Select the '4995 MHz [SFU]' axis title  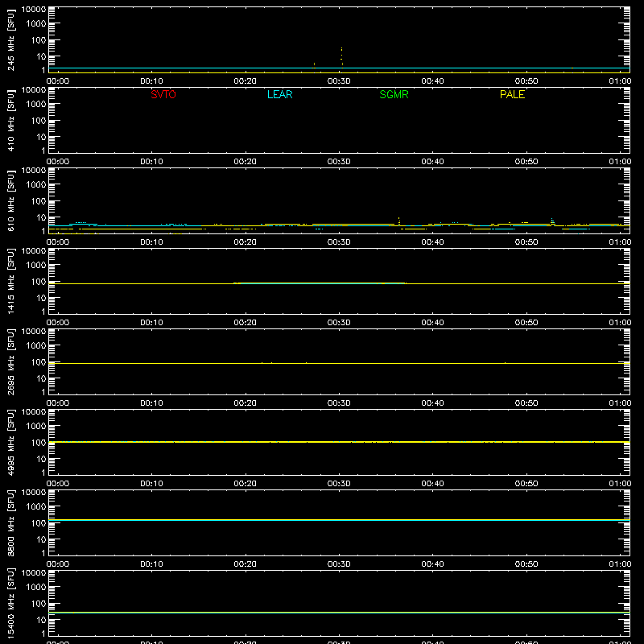(x=11, y=443)
